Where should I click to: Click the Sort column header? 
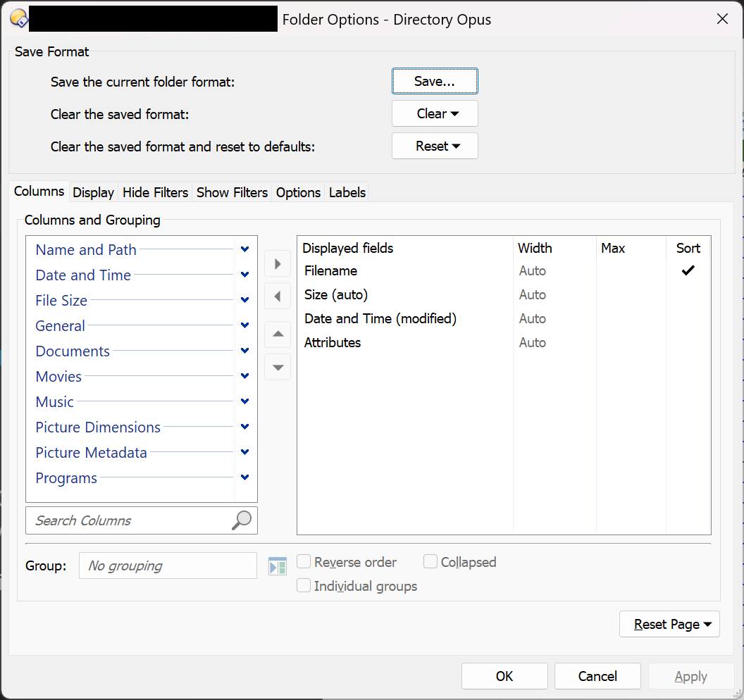(688, 248)
